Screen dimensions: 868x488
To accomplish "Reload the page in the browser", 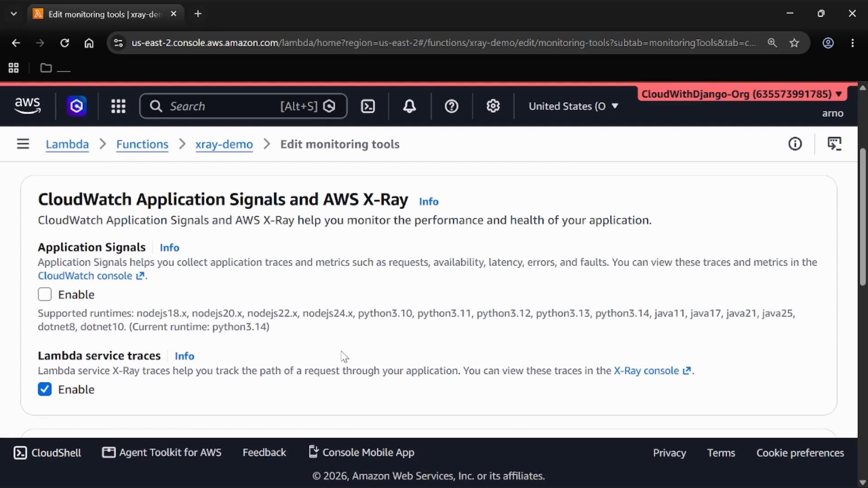I will point(65,43).
